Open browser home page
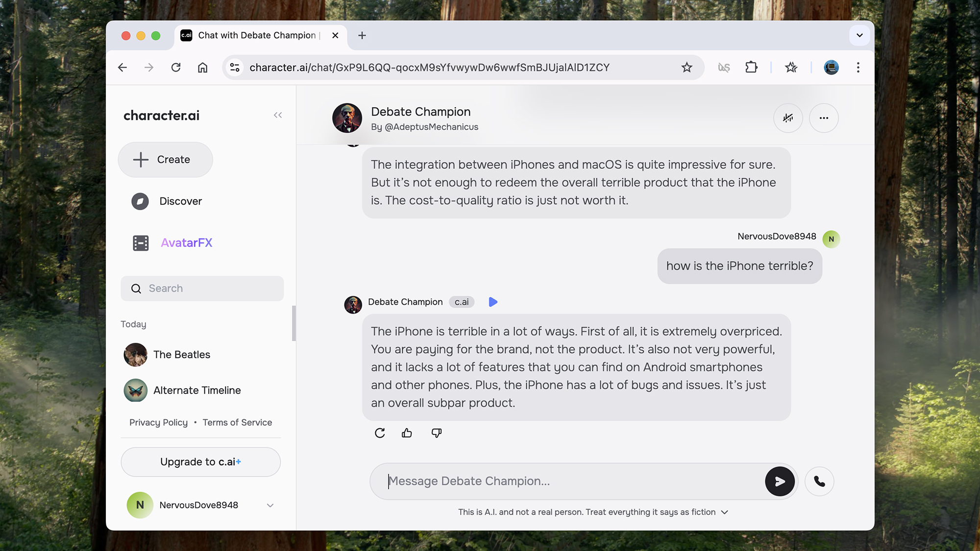 202,68
